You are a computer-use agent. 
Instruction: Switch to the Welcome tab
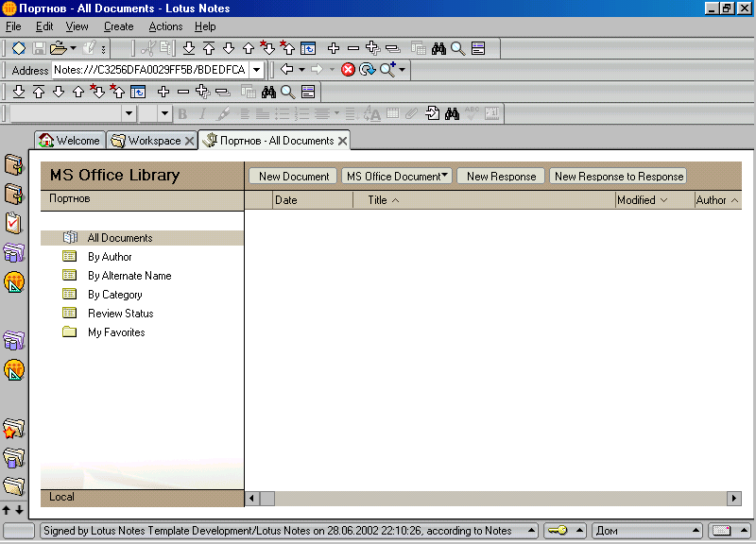pyautogui.click(x=70, y=140)
